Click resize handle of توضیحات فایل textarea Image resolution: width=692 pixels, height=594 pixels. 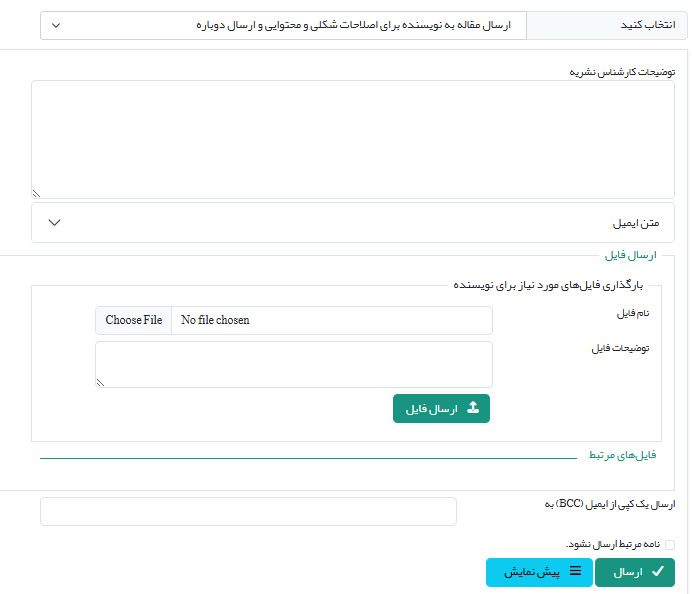tap(101, 382)
